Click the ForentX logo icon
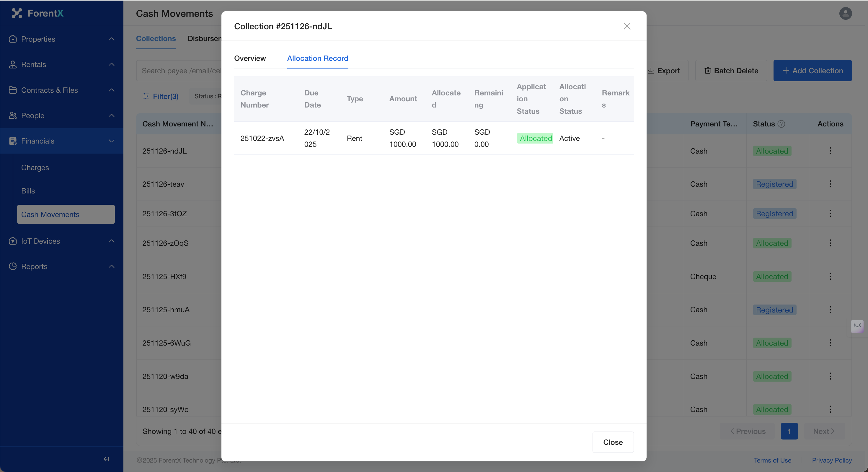 click(x=17, y=13)
